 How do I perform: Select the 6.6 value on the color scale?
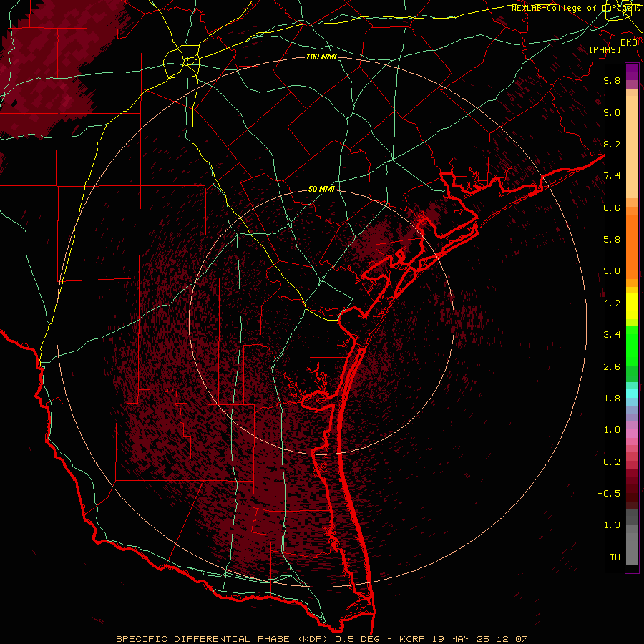[612, 208]
